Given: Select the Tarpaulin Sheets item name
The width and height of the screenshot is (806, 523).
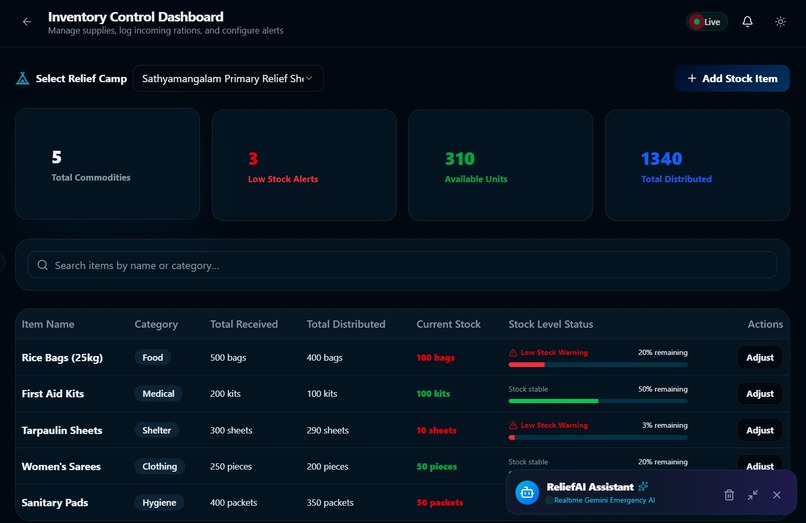Looking at the screenshot, I should [62, 430].
